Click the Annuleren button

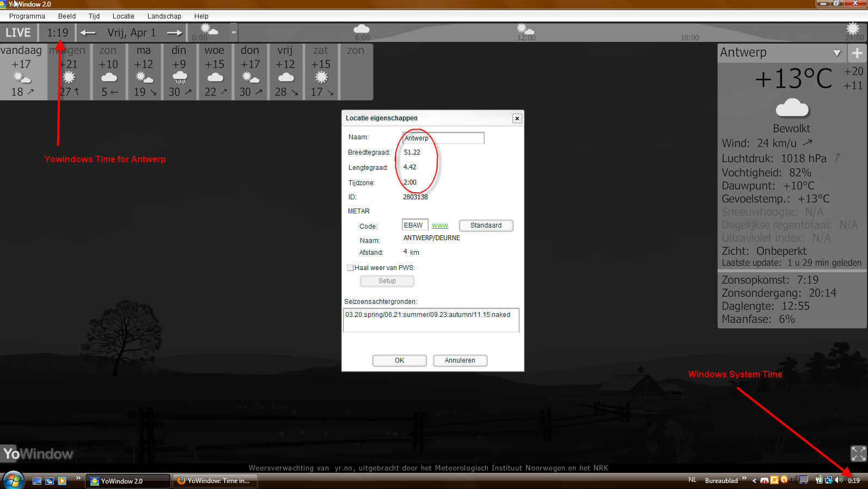coord(460,360)
